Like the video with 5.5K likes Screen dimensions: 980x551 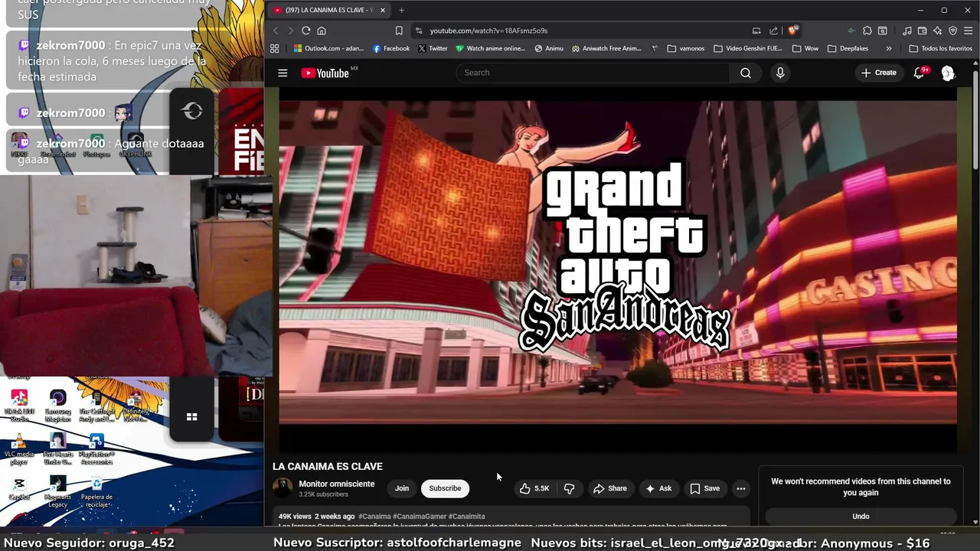(535, 488)
